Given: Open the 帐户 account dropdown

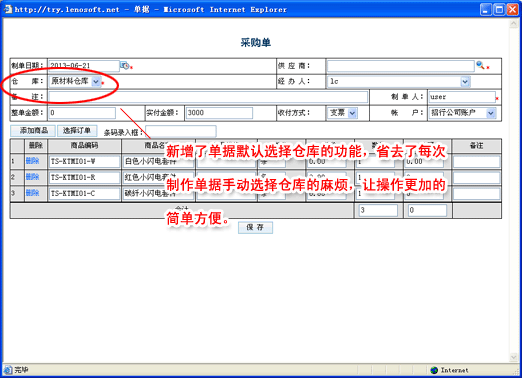Looking at the screenshot, I should tap(491, 113).
